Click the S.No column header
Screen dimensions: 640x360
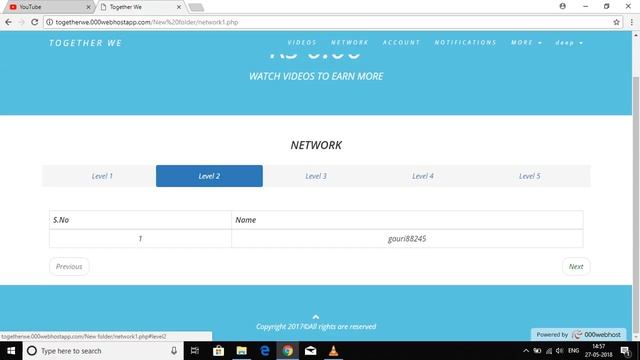pyautogui.click(x=140, y=220)
